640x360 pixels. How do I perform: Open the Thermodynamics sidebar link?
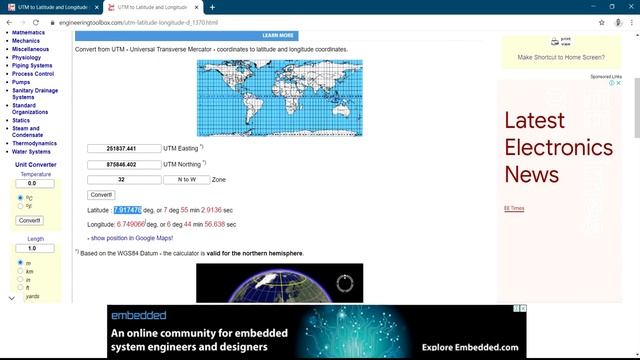coord(34,143)
